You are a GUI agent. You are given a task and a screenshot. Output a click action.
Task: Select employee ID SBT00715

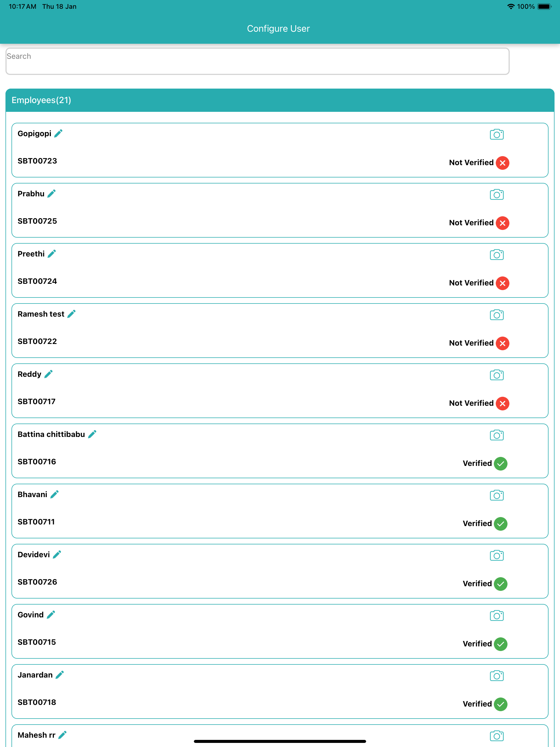[x=37, y=642]
